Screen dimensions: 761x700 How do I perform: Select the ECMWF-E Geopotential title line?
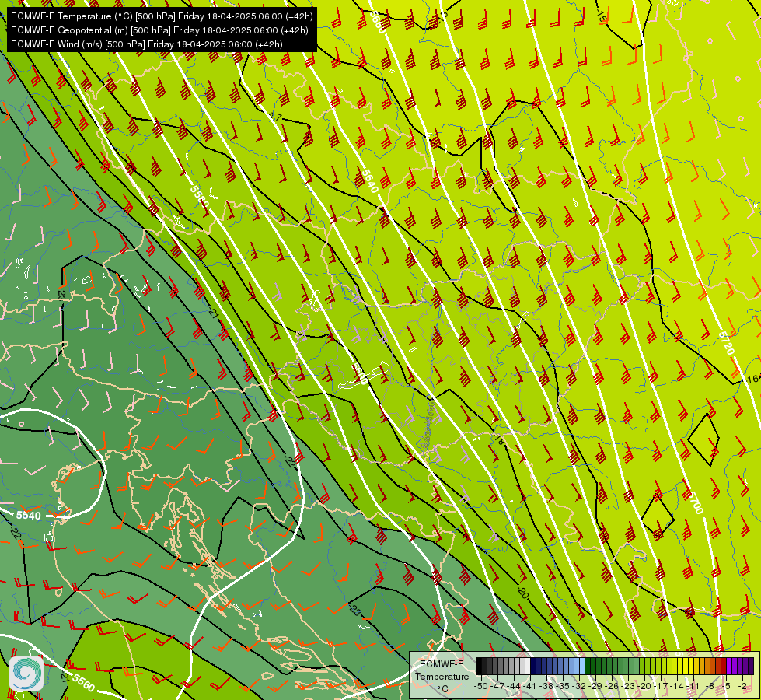pos(159,30)
